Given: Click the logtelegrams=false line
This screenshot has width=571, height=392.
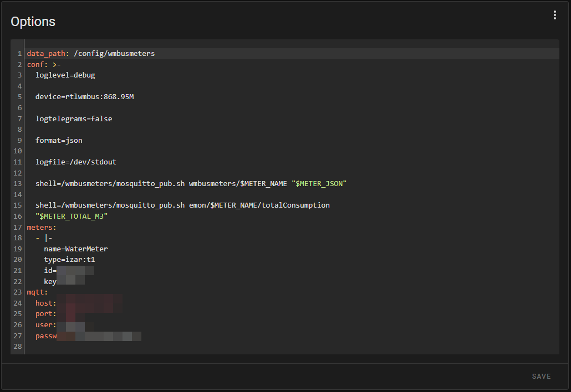Looking at the screenshot, I should coord(74,119).
